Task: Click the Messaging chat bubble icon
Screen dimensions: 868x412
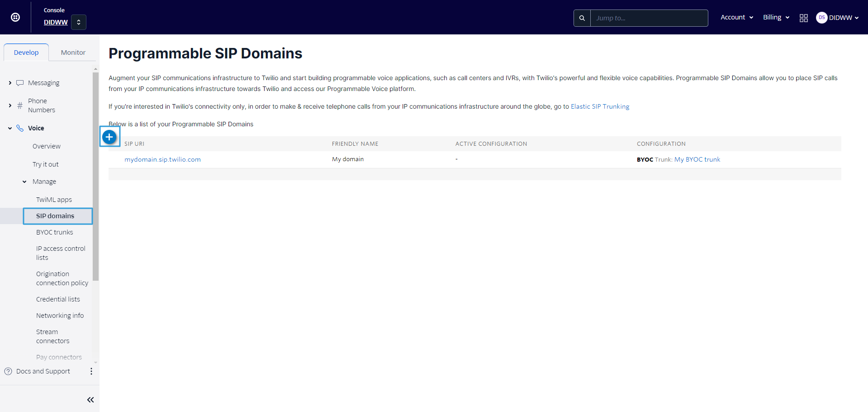Action: pyautogui.click(x=20, y=83)
